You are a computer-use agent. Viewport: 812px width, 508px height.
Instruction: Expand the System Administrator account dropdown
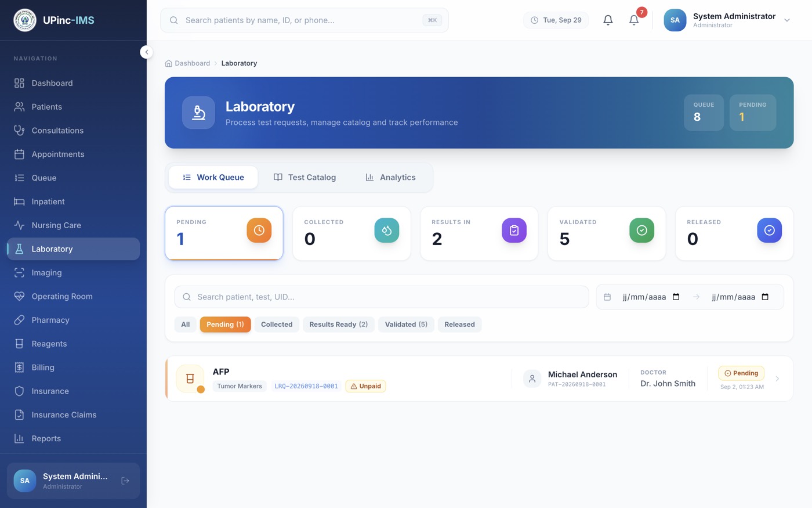tap(787, 20)
